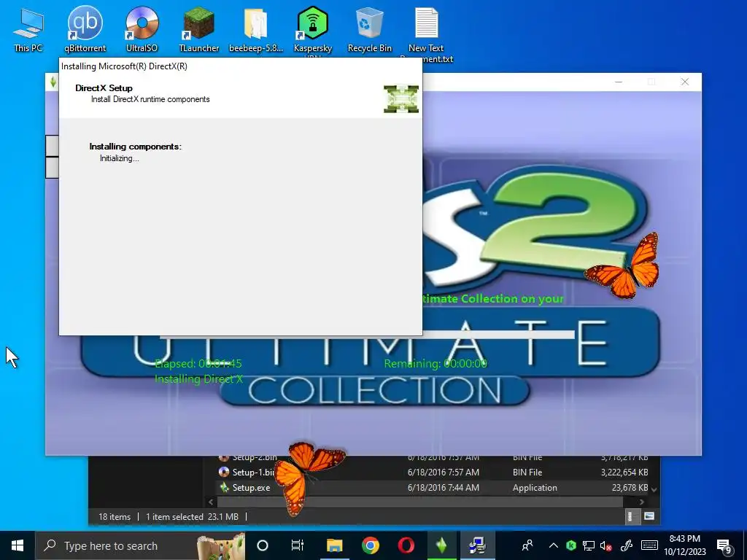Switch to the Sims 2 installer taskbar button
Screen dimensions: 747x560
tap(441, 545)
